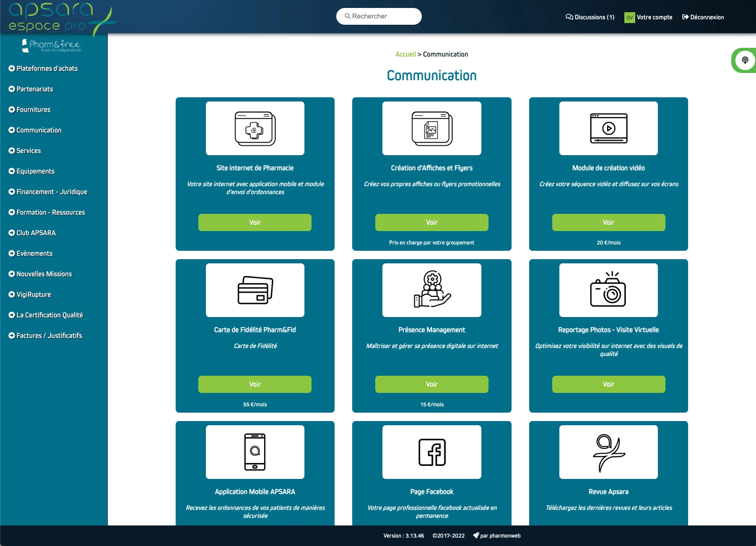756x546 pixels.
Task: Click the 20 €/mois price text
Action: click(x=608, y=242)
